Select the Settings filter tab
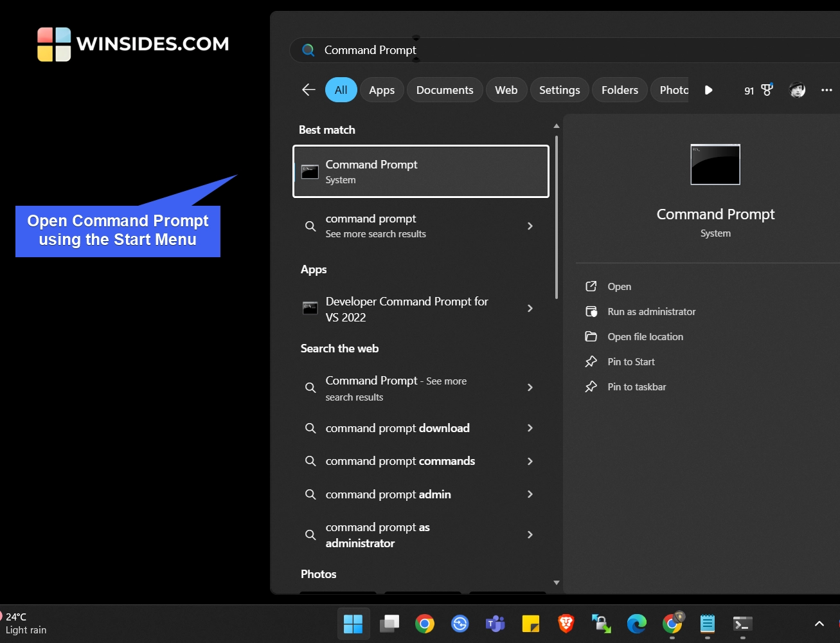Screen dimensions: 840x643 pos(559,90)
